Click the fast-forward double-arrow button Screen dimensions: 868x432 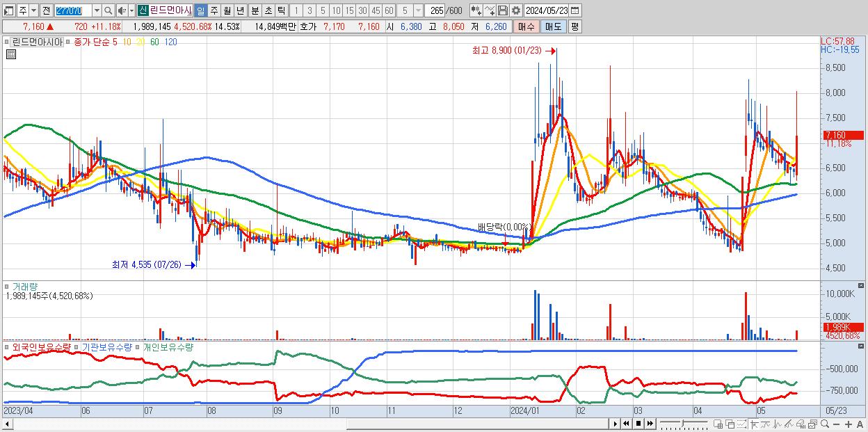pos(650,424)
